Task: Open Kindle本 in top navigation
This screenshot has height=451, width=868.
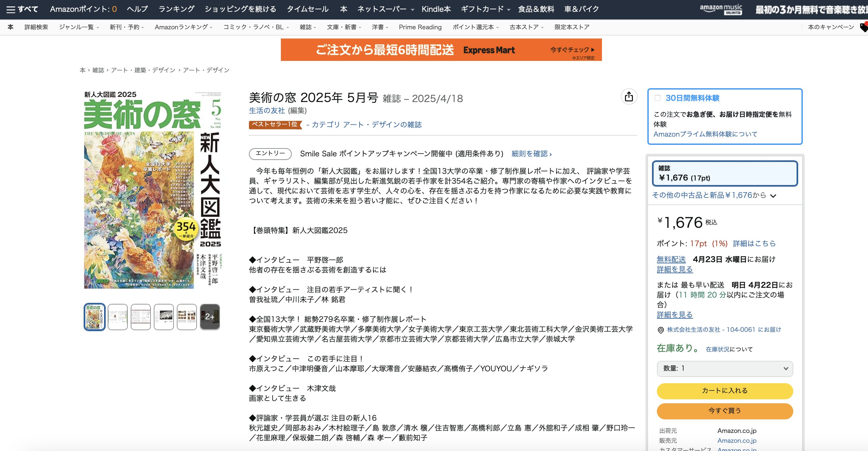Action: click(436, 9)
